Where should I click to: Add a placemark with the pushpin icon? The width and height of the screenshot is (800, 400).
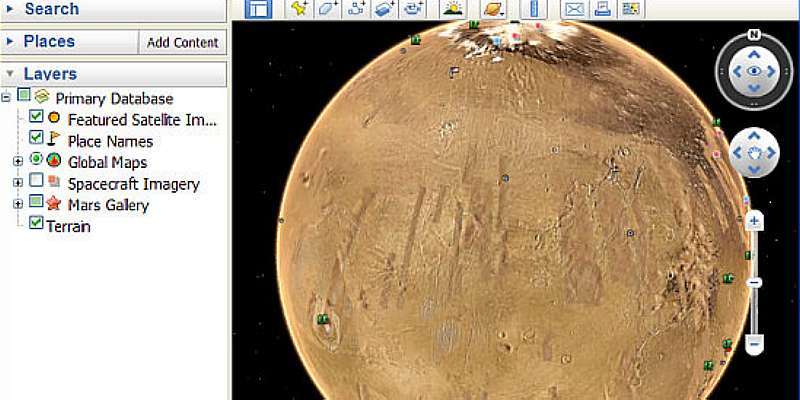pyautogui.click(x=299, y=9)
